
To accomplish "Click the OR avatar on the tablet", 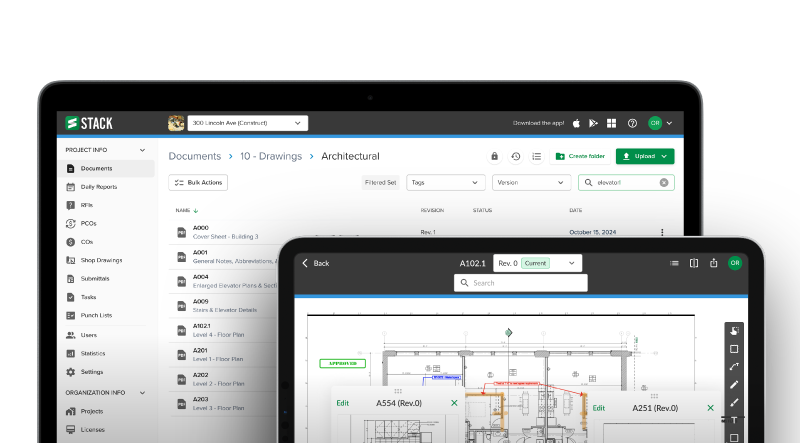I will [x=735, y=263].
